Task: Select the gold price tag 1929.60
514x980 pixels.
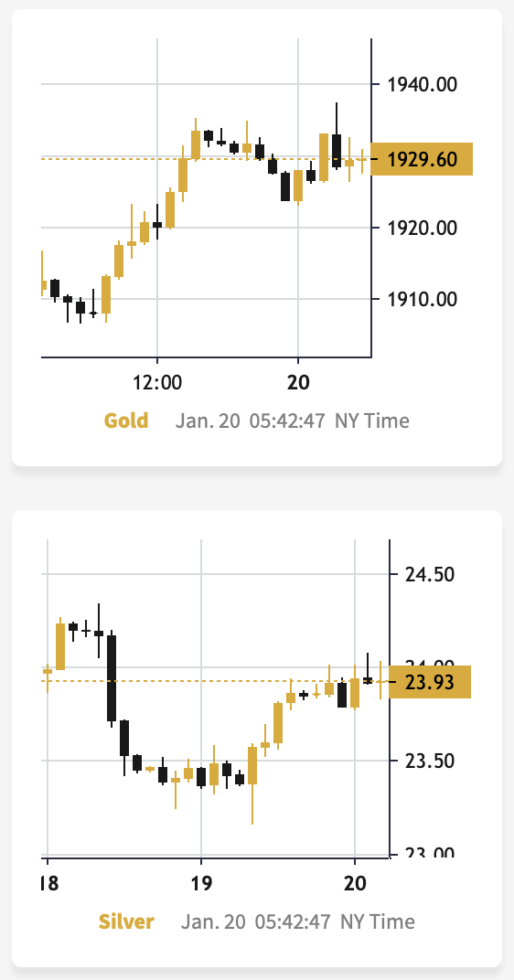Action: point(422,159)
